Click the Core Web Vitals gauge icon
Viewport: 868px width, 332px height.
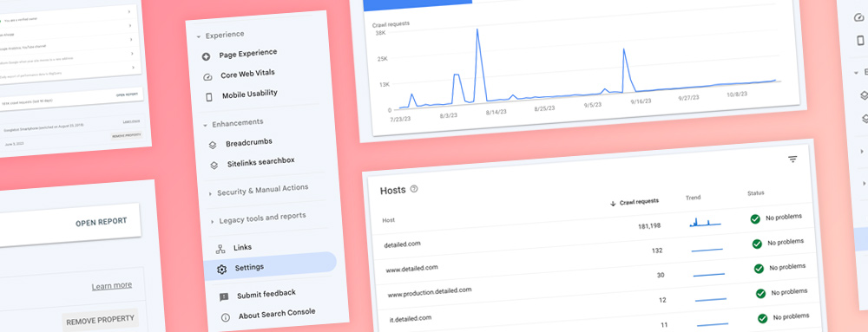click(x=207, y=77)
